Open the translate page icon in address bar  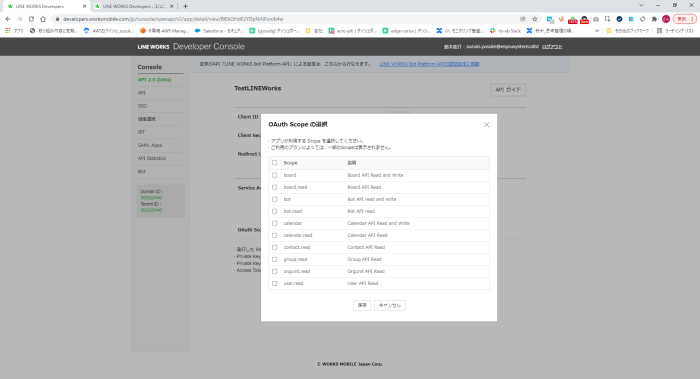(x=523, y=19)
